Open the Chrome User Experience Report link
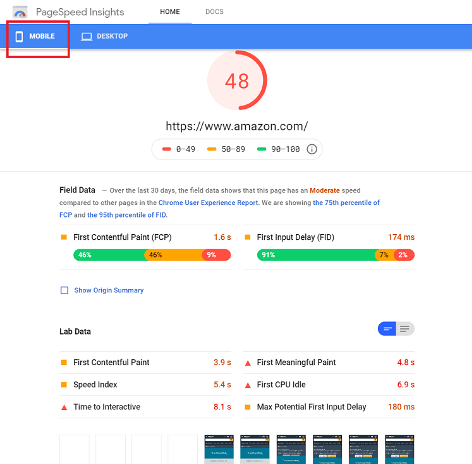The image size is (472, 464). [209, 203]
